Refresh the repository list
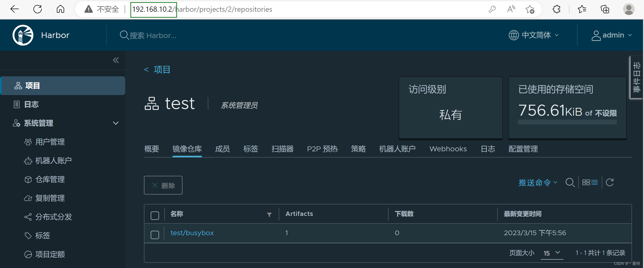 click(x=610, y=182)
